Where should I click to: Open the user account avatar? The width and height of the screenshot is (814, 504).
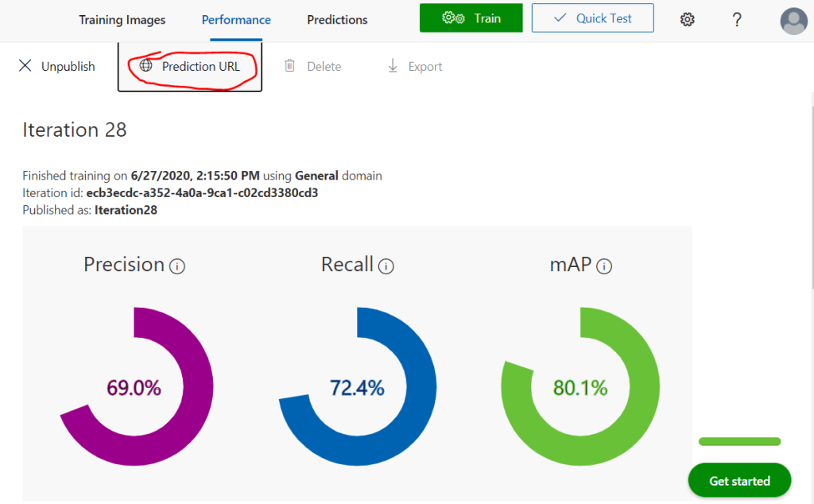[x=793, y=21]
